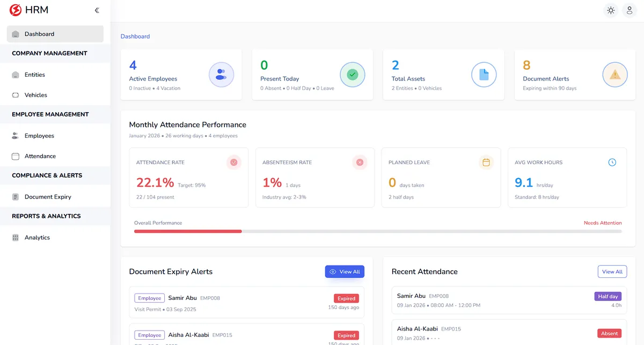Click the Planned Leave calendar icon
The width and height of the screenshot is (644, 345).
point(486,162)
